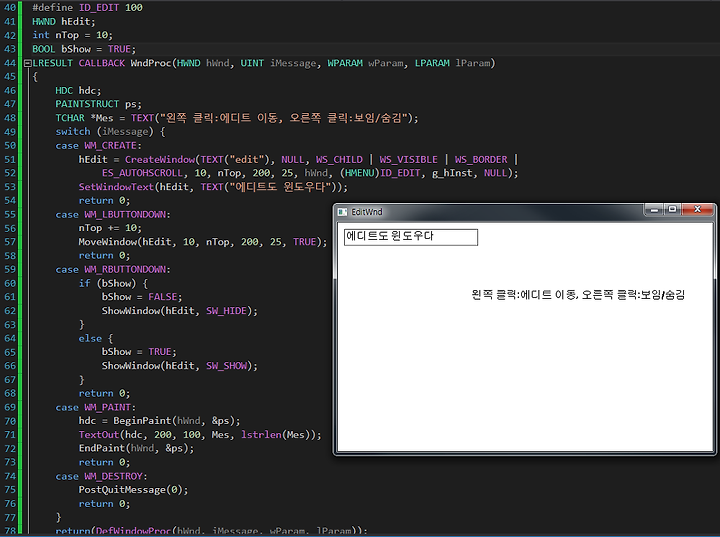Click the Korean instruction text in EditWnd
720x537 pixels.
578,295
